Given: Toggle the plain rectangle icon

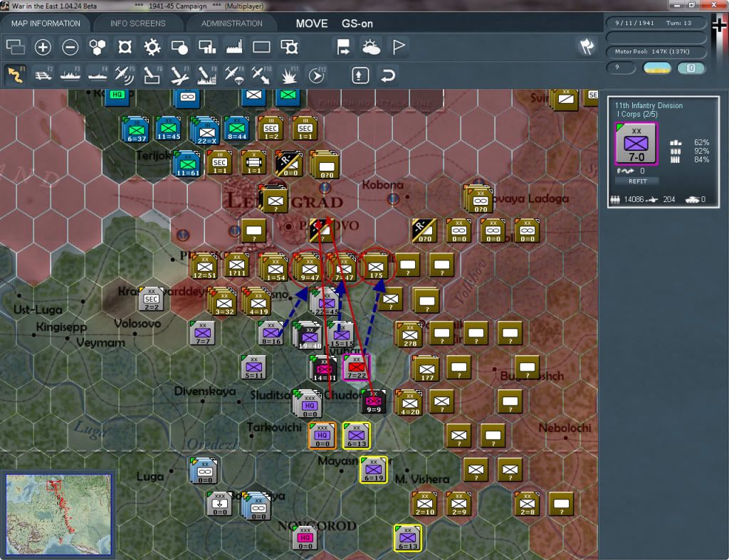Looking at the screenshot, I should tap(261, 47).
